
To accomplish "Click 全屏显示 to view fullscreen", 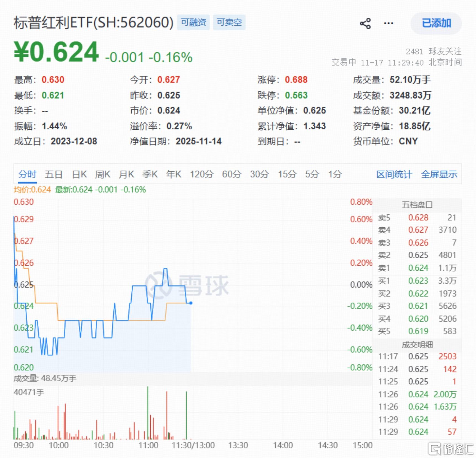I will coord(439,174).
